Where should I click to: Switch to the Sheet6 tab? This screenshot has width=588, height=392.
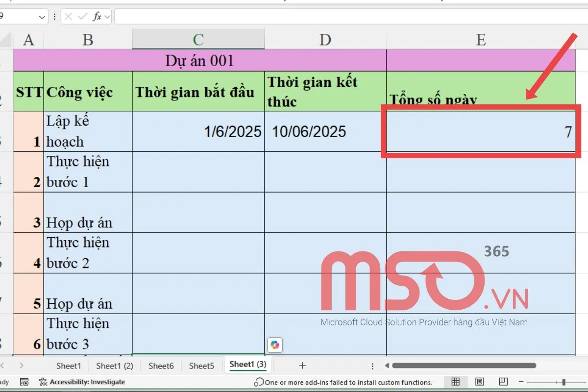[161, 366]
